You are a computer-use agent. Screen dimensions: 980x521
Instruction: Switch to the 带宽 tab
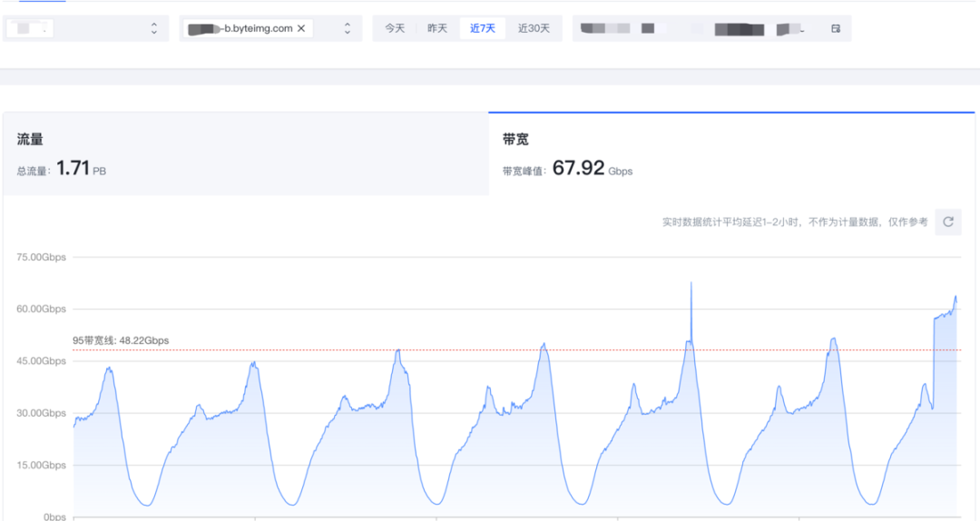tap(731, 154)
